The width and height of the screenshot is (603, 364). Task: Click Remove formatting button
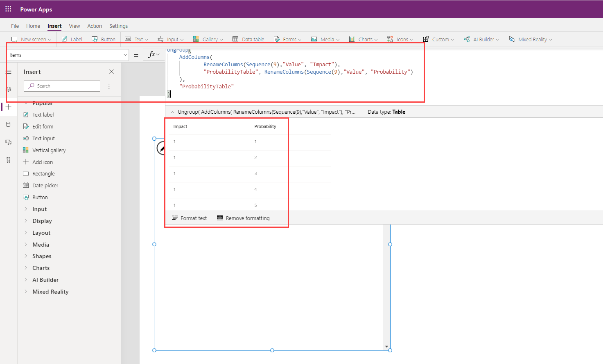tap(243, 218)
